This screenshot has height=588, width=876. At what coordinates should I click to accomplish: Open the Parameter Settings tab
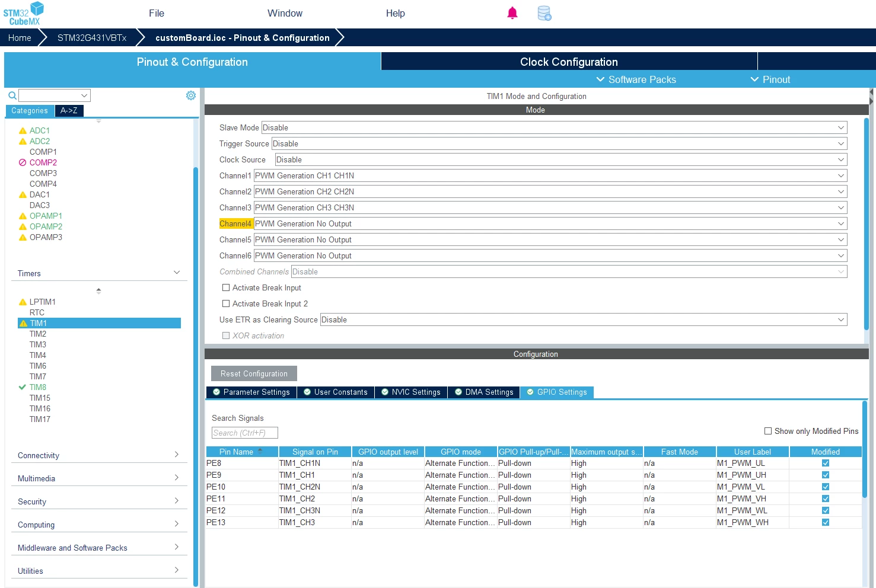251,392
